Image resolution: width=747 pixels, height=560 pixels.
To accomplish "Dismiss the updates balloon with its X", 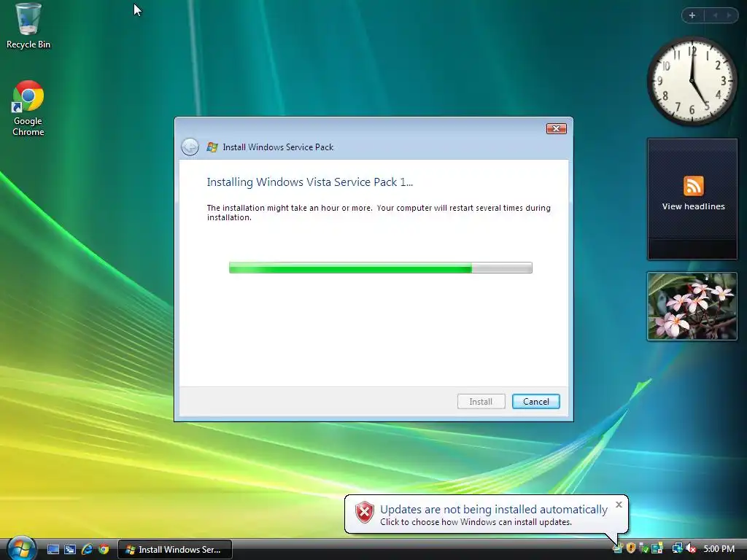I will 619,505.
